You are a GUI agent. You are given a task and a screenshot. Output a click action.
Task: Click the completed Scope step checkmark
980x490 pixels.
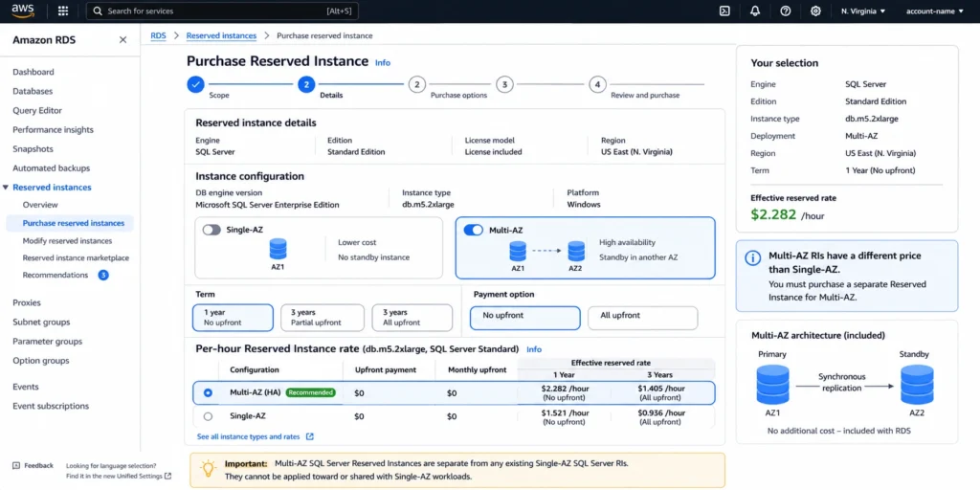pos(195,84)
